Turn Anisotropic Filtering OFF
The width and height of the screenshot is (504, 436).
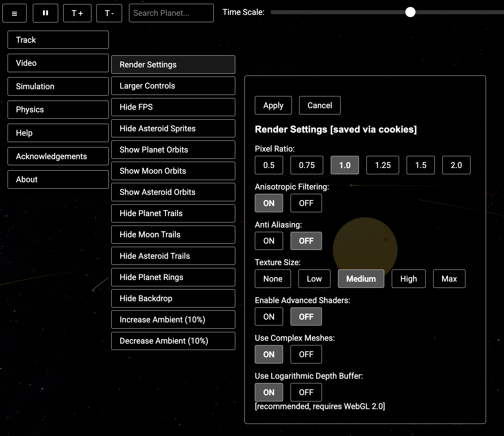click(x=306, y=203)
